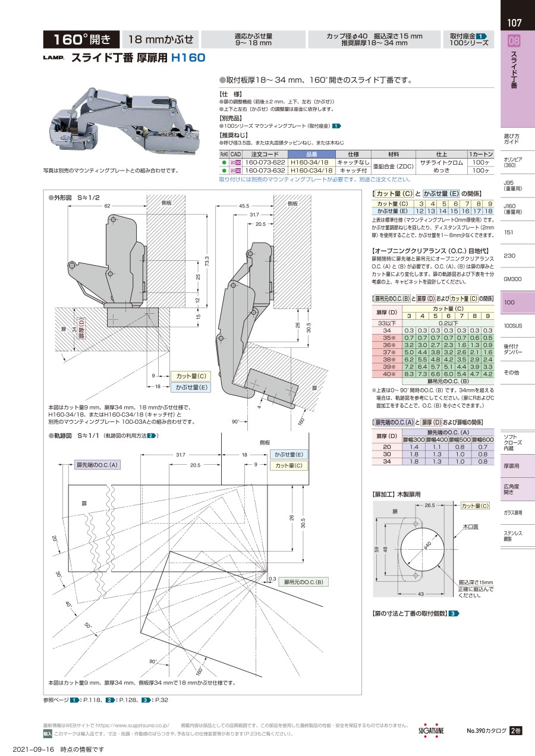Click the CAD icon for 160-073-622
535x756 pixels.
pyautogui.click(x=235, y=162)
